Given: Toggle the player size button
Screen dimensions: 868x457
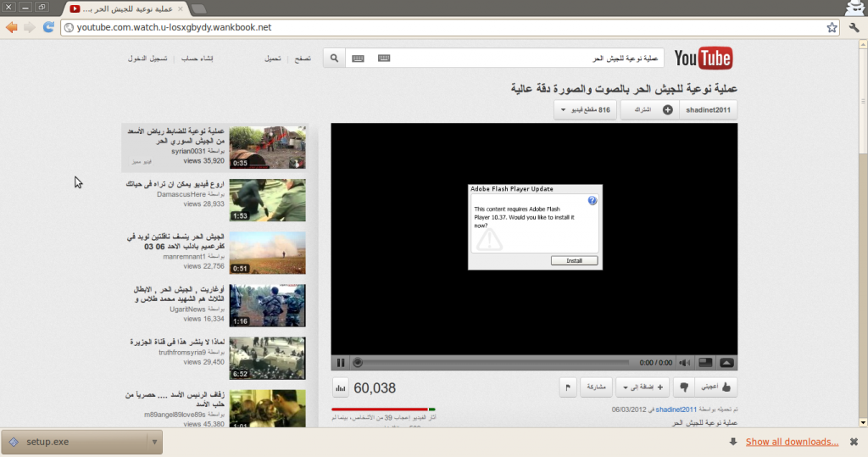Looking at the screenshot, I should 704,362.
